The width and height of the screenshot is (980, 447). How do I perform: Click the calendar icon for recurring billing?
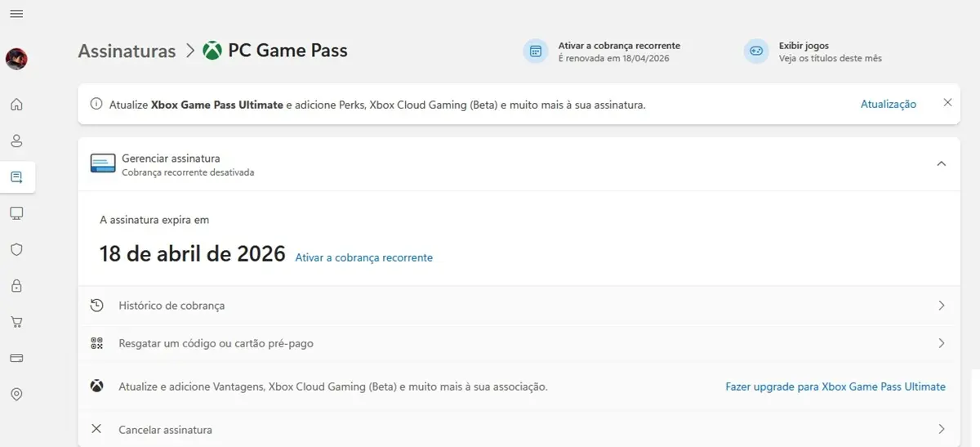536,51
